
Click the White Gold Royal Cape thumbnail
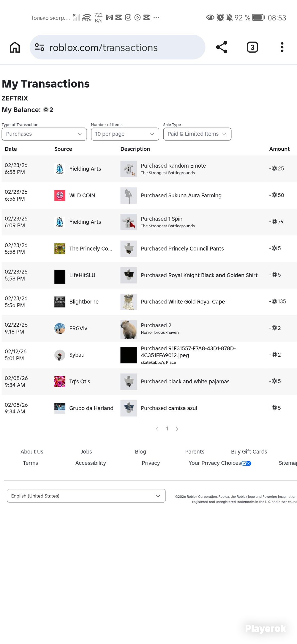pos(129,302)
